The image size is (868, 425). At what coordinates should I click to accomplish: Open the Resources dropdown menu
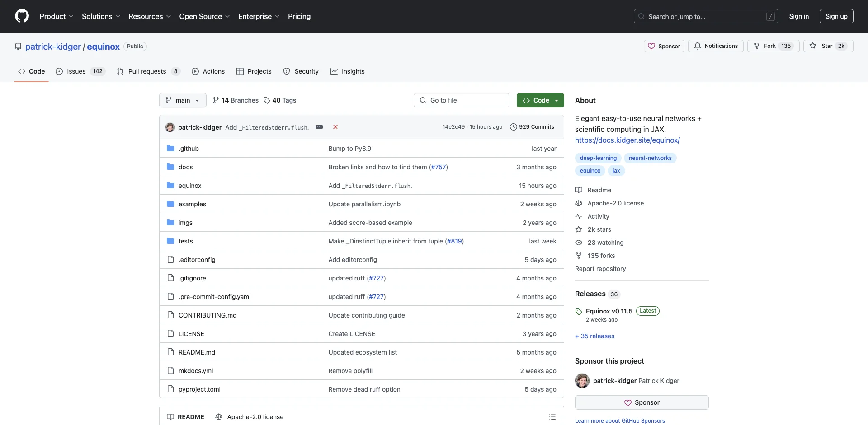point(150,16)
